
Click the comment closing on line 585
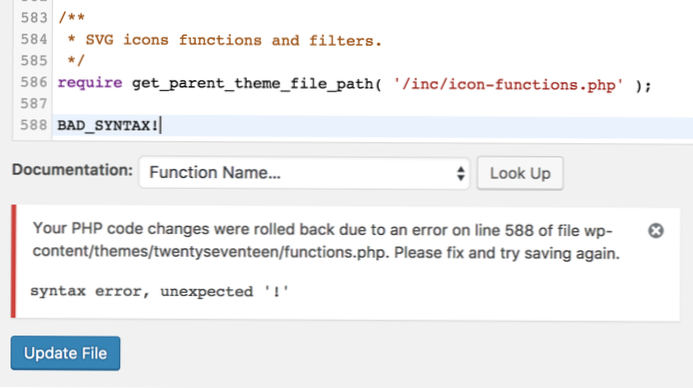[76, 60]
